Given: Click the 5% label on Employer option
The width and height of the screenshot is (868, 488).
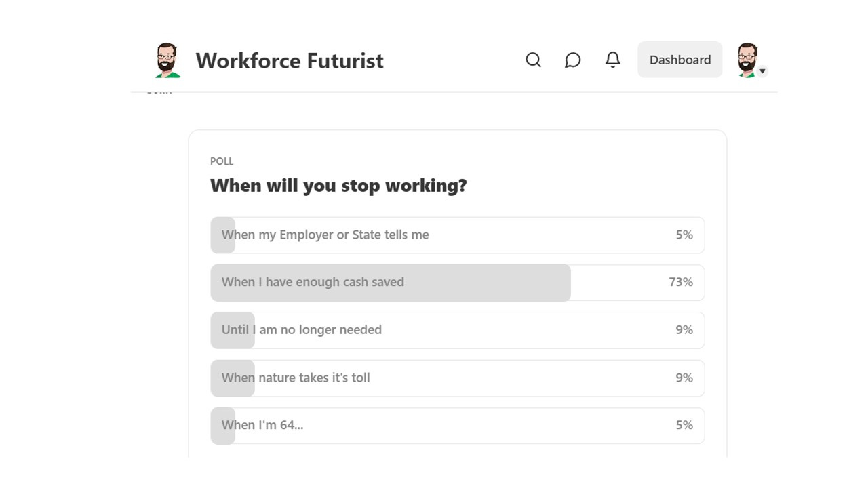Looking at the screenshot, I should [x=684, y=235].
